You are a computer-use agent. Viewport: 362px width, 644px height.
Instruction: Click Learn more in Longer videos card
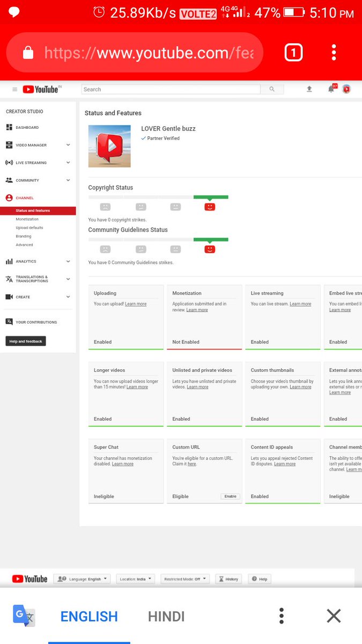coord(137,387)
